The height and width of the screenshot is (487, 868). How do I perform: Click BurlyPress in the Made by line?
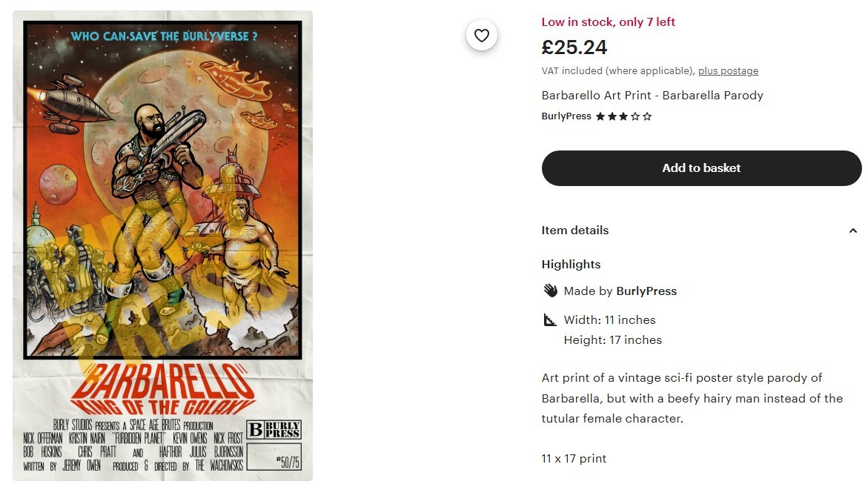pos(646,291)
